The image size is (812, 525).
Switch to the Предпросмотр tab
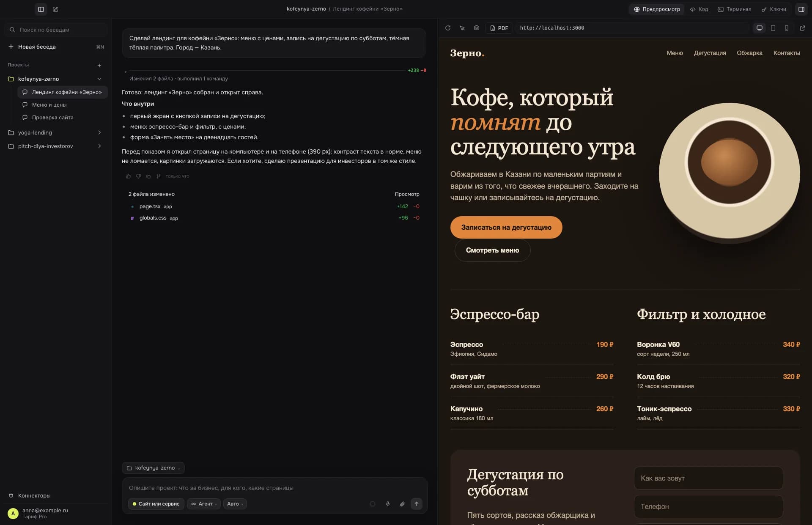[657, 9]
